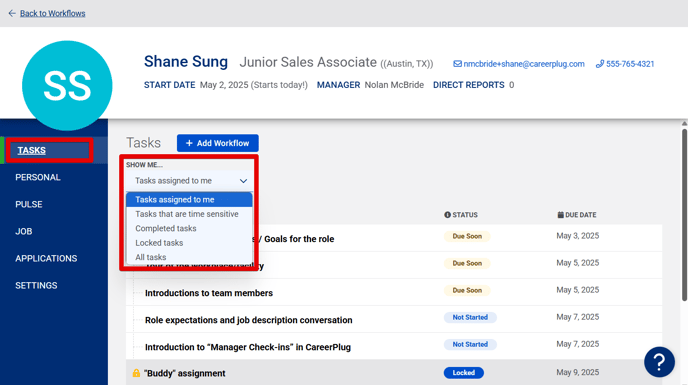
Task: Click the Junior Sales Associate title
Action: tap(308, 62)
